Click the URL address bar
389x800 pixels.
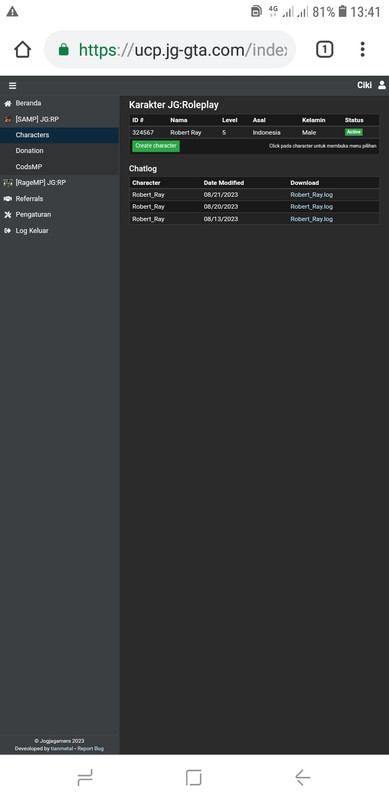(170, 49)
